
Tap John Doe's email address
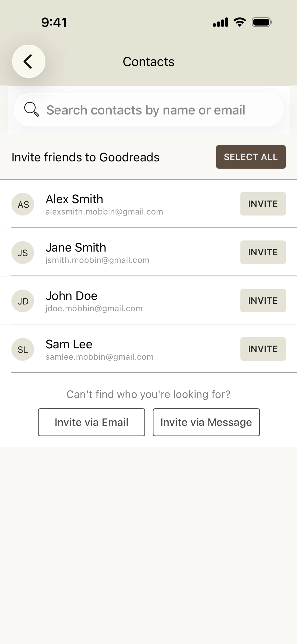[x=94, y=309]
